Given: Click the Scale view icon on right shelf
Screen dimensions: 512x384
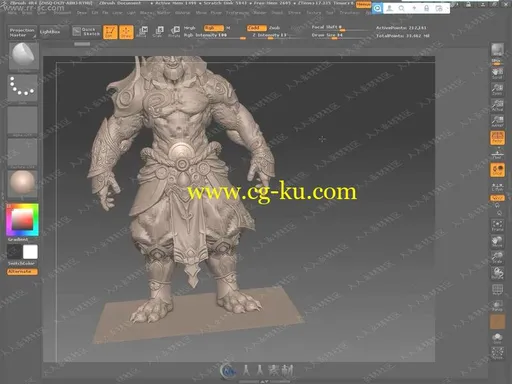Looking at the screenshot, I should point(497,257).
